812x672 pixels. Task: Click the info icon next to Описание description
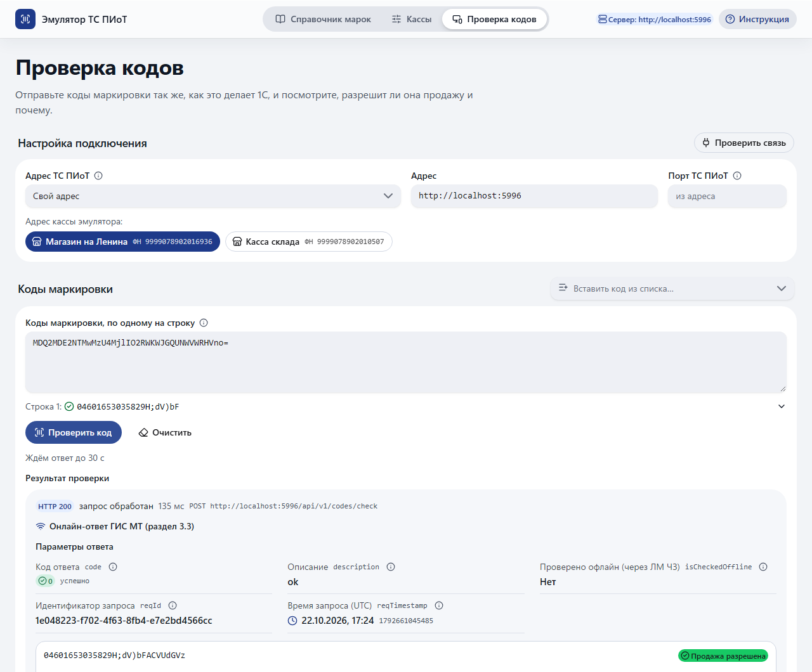pyautogui.click(x=391, y=567)
